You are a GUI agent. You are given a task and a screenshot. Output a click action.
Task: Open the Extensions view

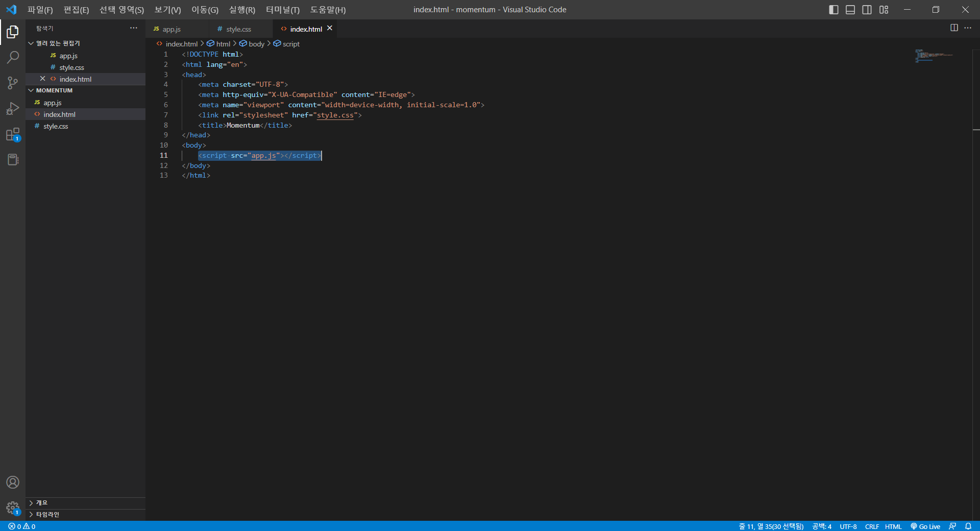pos(13,135)
